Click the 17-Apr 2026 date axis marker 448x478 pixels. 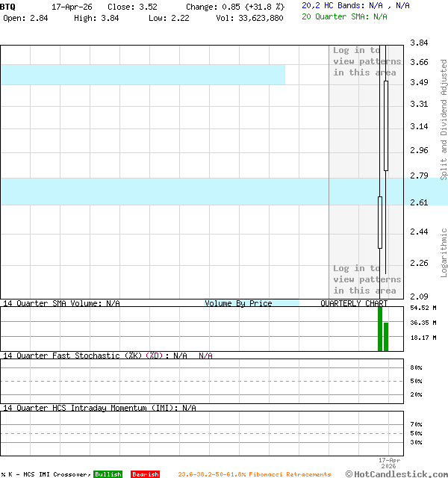point(389,463)
